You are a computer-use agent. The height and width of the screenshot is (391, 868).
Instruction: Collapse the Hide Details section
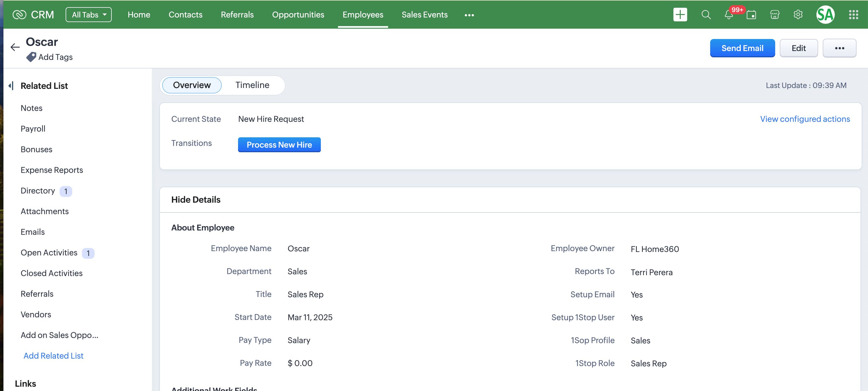point(196,200)
